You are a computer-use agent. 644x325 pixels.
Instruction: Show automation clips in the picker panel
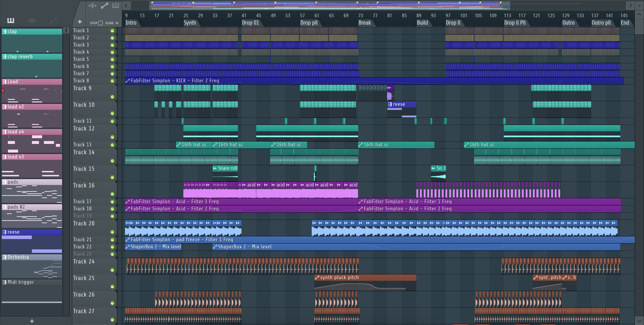[x=53, y=20]
